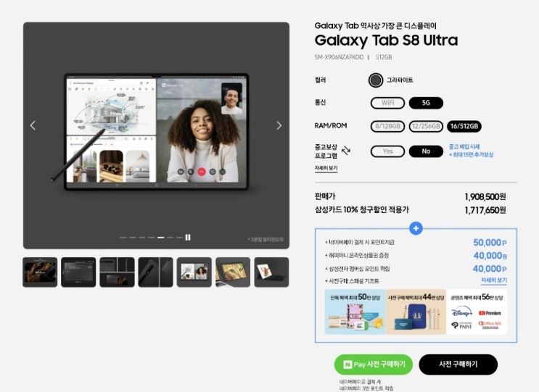
Task: Open the first thumbnail with the wheat image
Action: click(40, 272)
